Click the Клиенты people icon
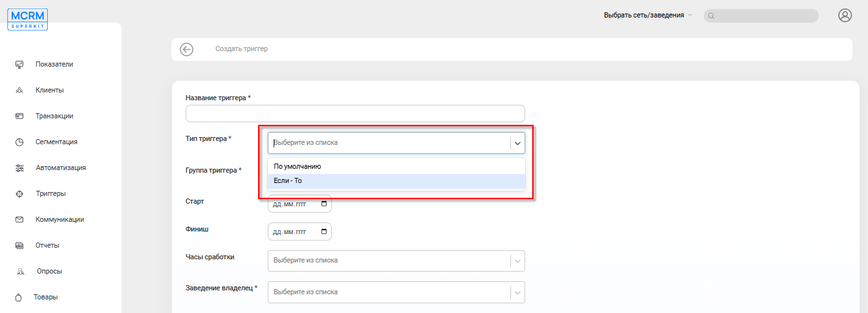Viewport: 868px width, 313px height. (x=19, y=90)
